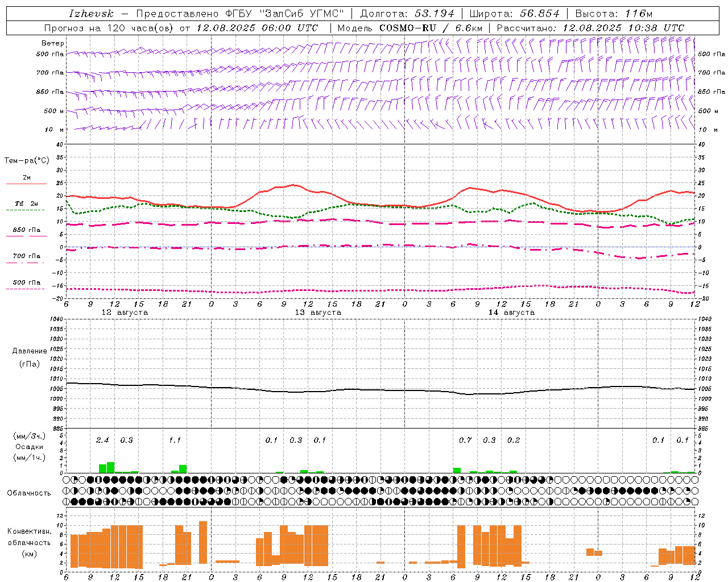The width and height of the screenshot is (728, 582).
Task: Select the "Тем-ра(°C)" temperature label
Action: [27, 161]
